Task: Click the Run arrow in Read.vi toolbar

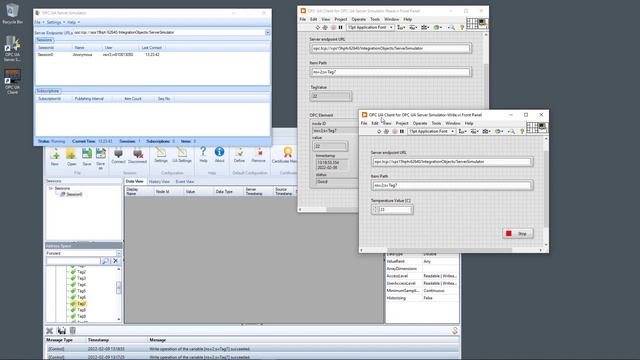Action: pos(318,27)
